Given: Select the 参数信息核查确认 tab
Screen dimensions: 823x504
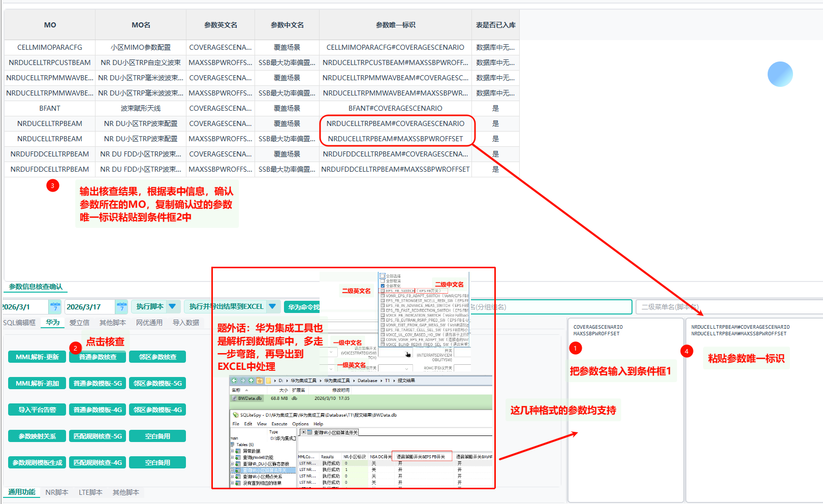Looking at the screenshot, I should [x=36, y=287].
